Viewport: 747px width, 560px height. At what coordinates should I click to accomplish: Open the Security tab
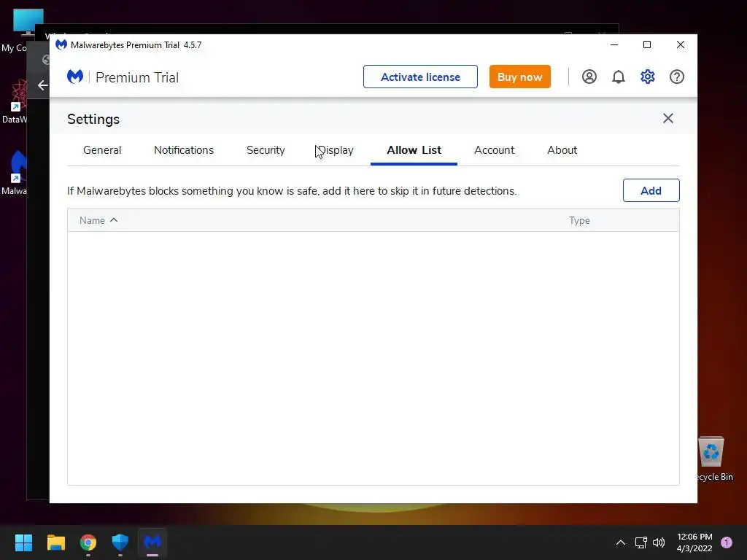pyautogui.click(x=266, y=150)
